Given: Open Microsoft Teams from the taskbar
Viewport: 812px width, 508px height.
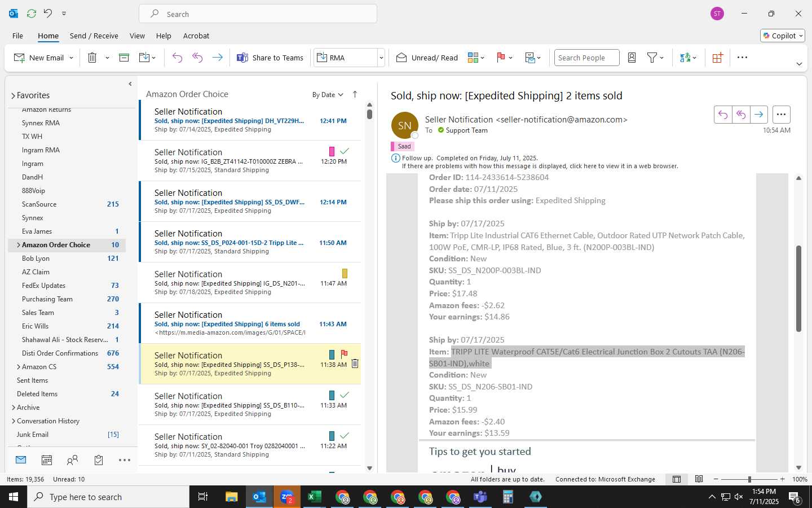Looking at the screenshot, I should pyautogui.click(x=480, y=497).
